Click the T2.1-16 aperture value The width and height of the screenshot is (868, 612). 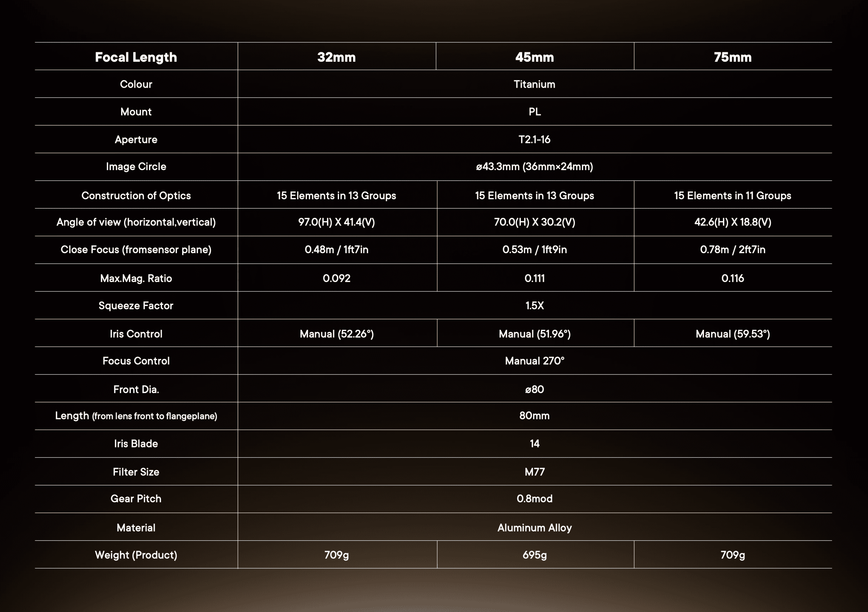point(534,139)
